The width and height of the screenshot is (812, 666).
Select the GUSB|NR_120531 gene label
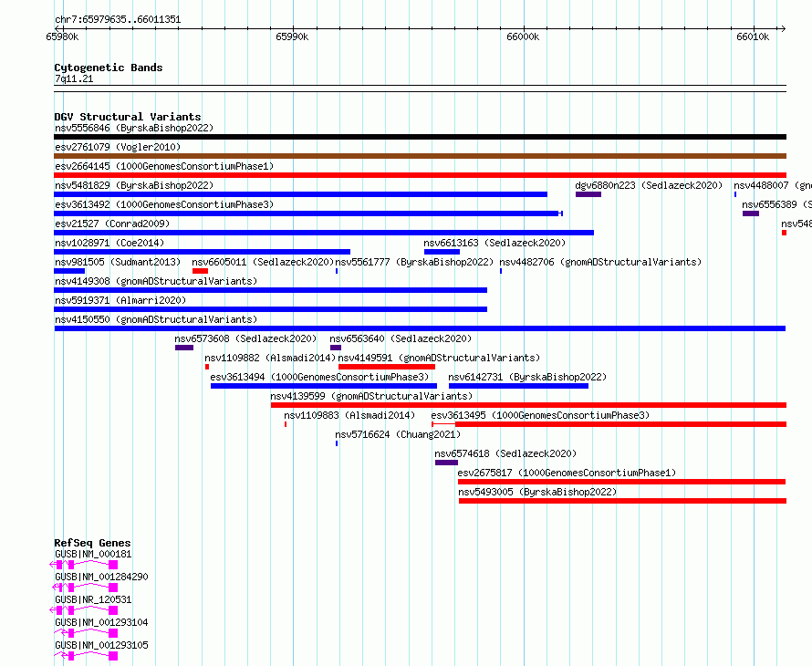point(93,599)
